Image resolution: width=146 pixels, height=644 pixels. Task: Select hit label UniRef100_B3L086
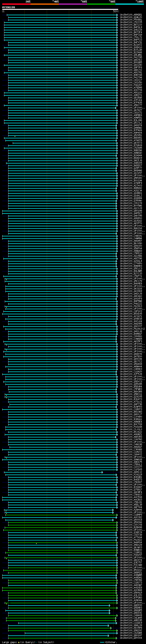tap(131, 120)
